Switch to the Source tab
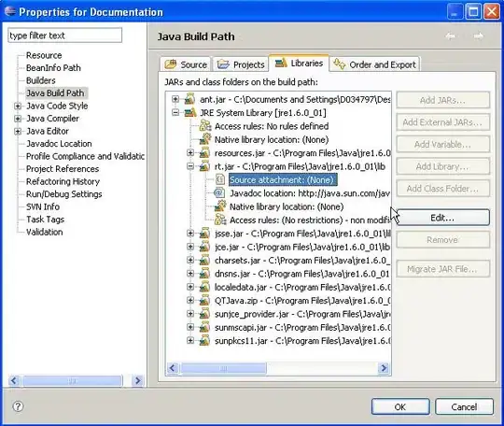The height and width of the screenshot is (426, 504). pos(186,64)
